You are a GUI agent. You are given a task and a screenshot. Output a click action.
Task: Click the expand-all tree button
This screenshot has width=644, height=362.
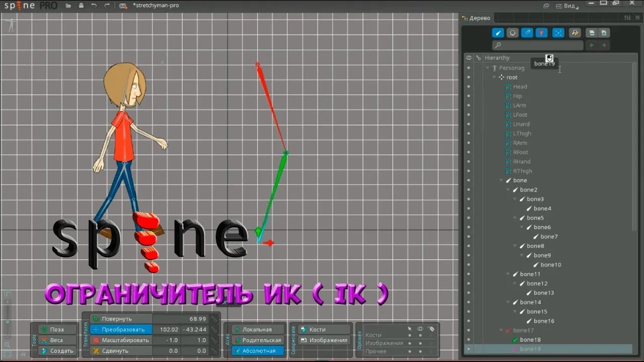[x=604, y=33]
